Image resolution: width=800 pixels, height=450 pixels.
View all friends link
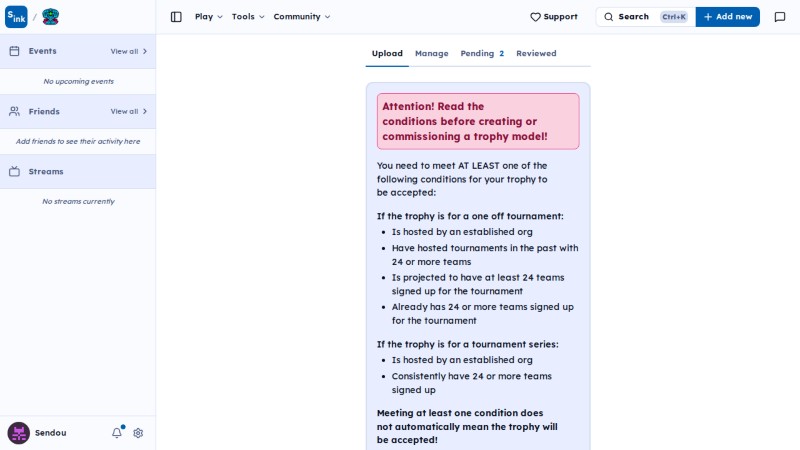129,111
